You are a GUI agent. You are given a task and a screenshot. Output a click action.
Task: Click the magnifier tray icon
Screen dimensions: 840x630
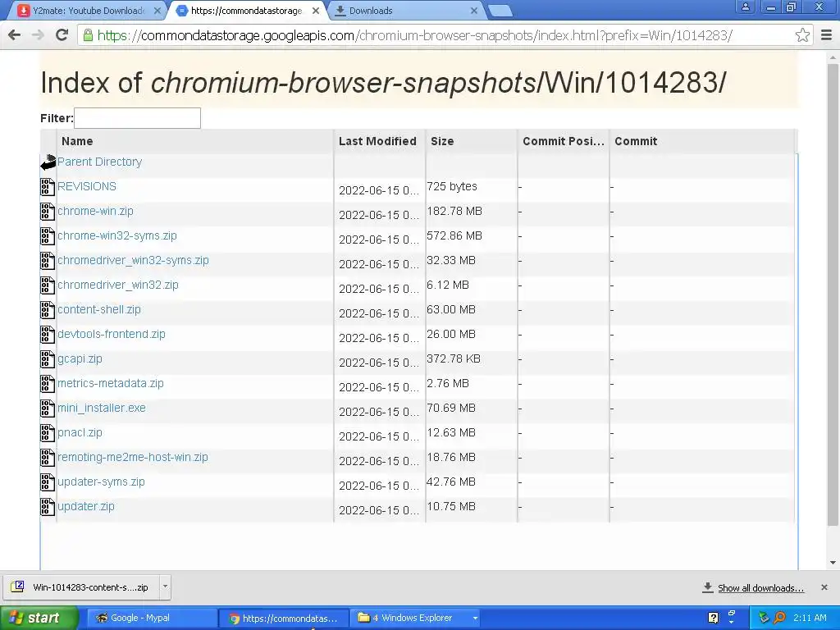pos(780,618)
